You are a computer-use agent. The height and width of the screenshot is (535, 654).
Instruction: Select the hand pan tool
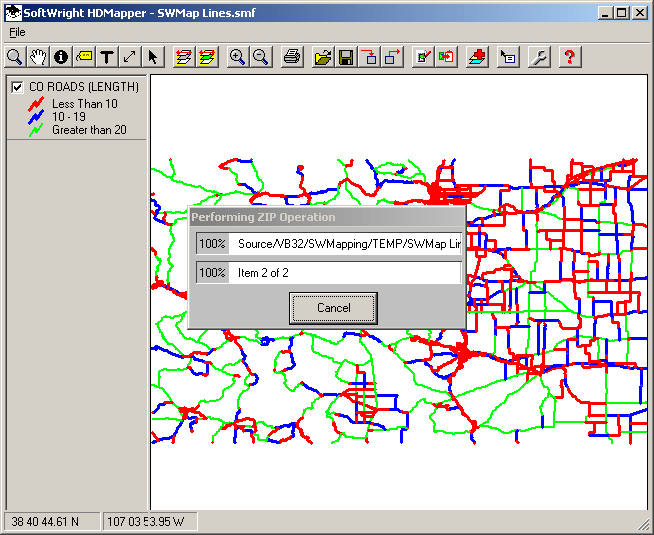[38, 57]
